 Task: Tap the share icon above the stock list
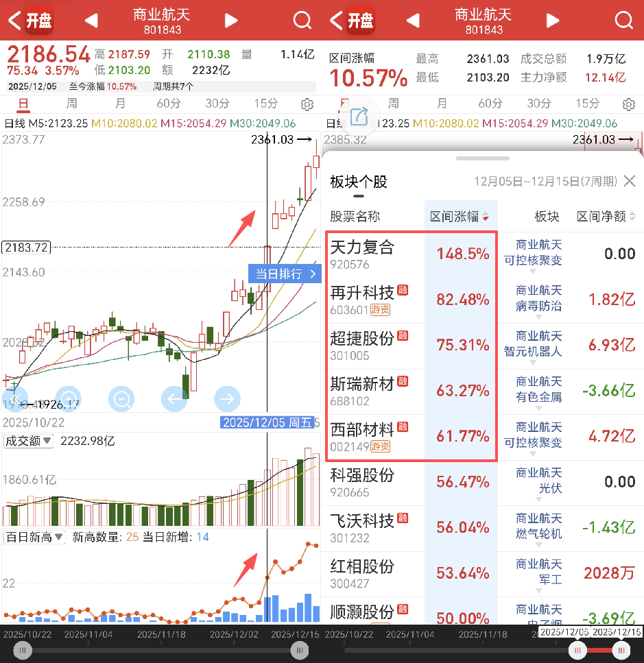click(x=359, y=117)
